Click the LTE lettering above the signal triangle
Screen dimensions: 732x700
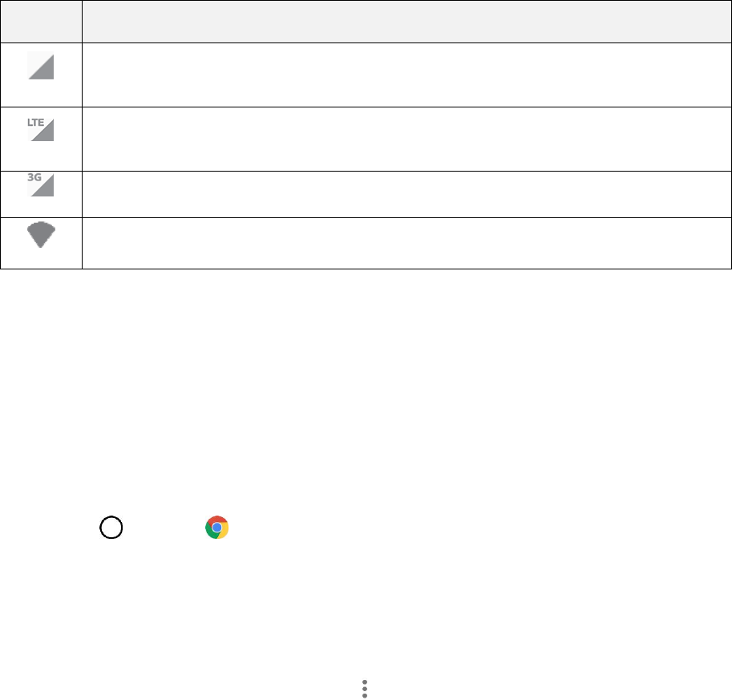[x=37, y=120]
